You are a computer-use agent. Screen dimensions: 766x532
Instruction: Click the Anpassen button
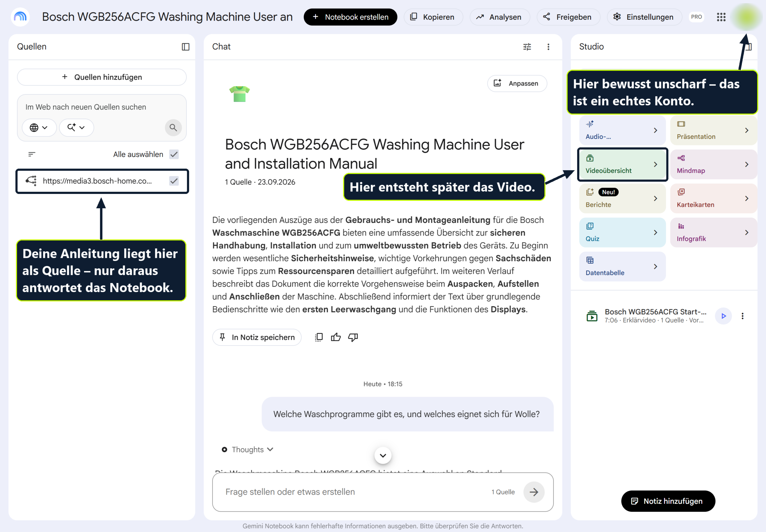pyautogui.click(x=517, y=83)
